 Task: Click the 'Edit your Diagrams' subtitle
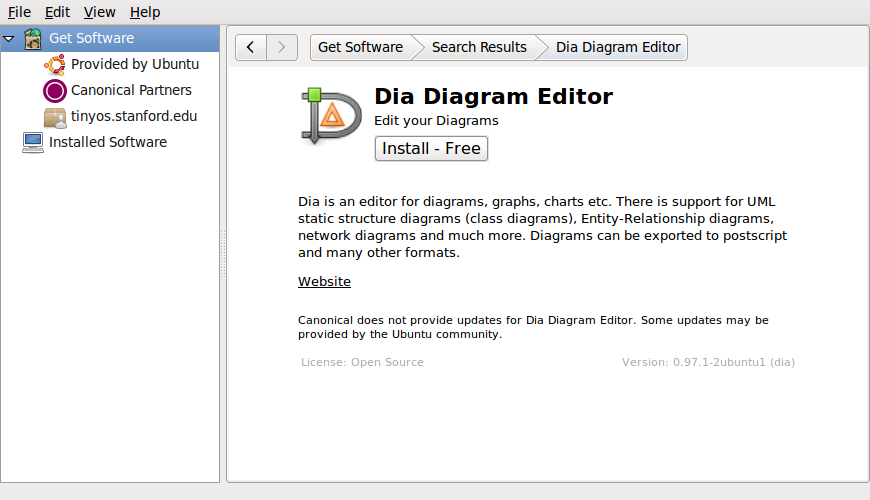pyautogui.click(x=436, y=121)
